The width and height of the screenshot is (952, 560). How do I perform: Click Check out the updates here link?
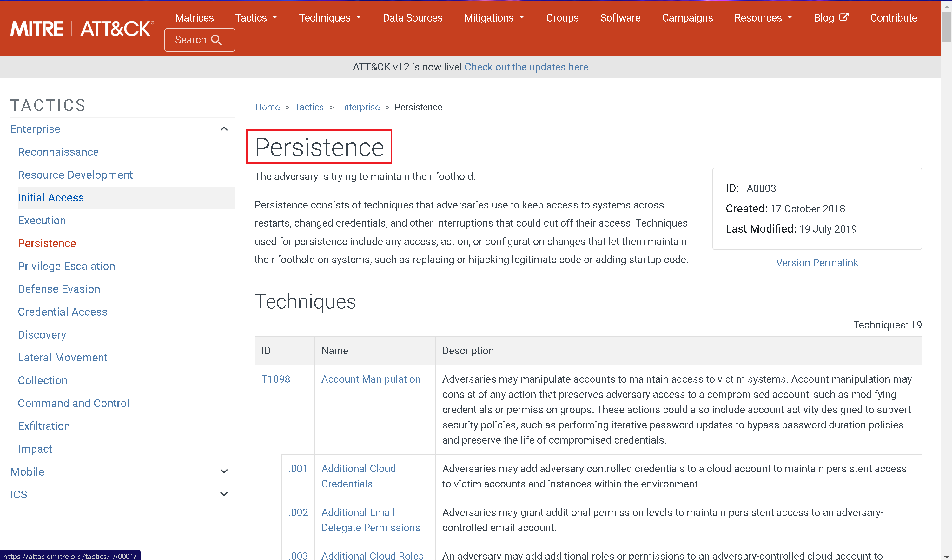point(526,67)
